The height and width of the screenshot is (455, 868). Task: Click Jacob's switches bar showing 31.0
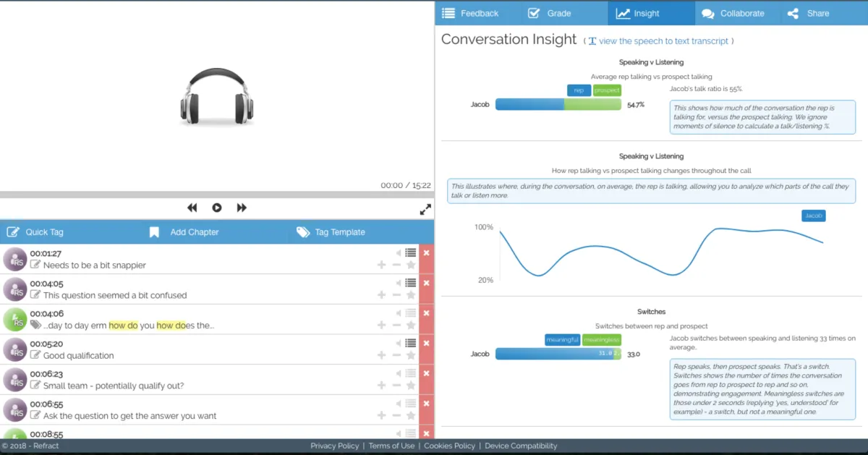pos(555,354)
